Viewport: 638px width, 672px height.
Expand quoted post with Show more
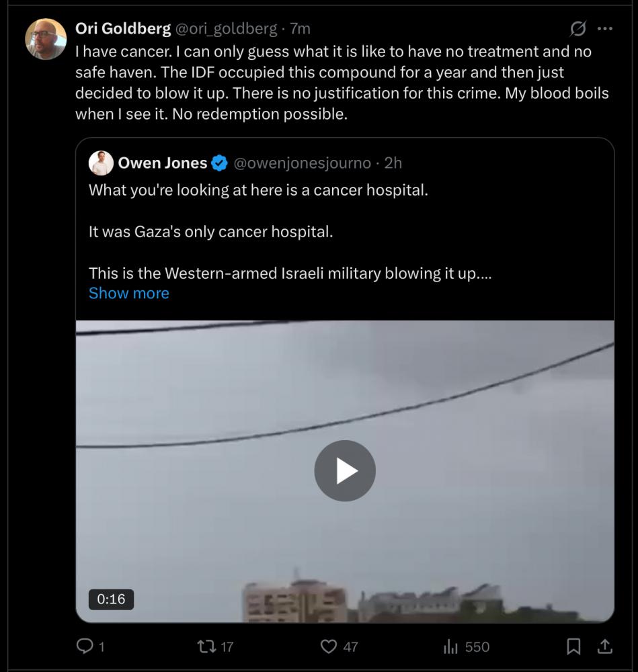(x=129, y=293)
